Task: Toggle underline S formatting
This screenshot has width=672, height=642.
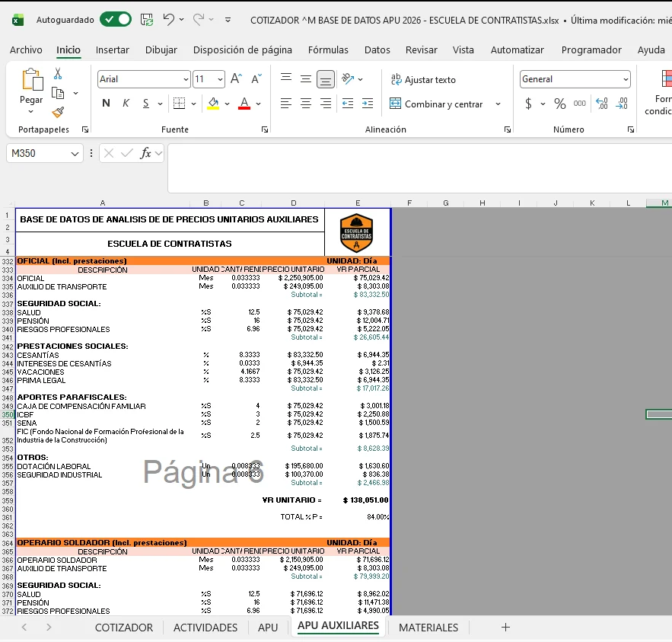Action: [x=145, y=103]
